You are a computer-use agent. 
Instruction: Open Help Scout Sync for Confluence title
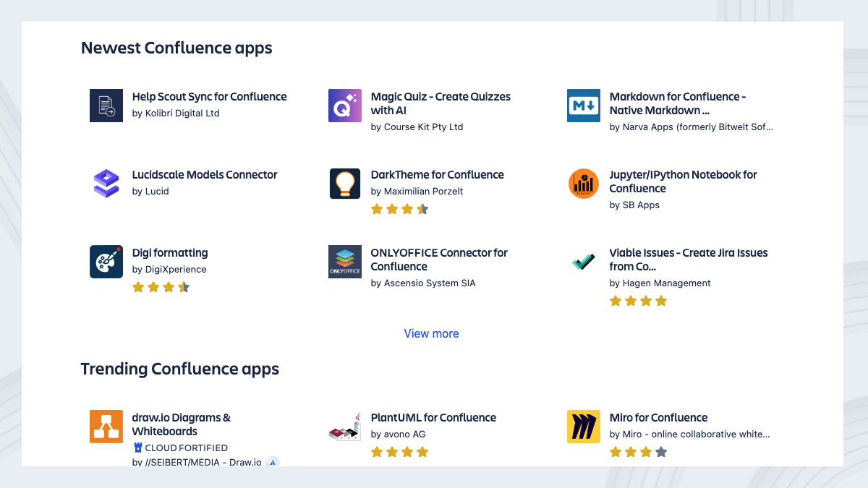[210, 97]
